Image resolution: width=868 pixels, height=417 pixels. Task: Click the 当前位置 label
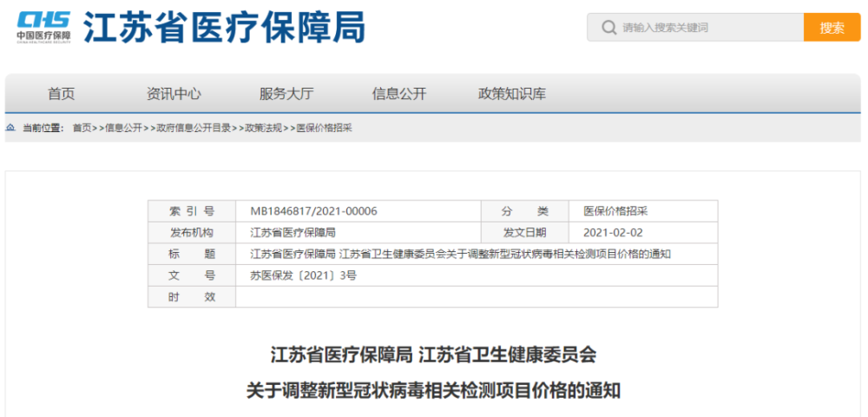coord(43,128)
